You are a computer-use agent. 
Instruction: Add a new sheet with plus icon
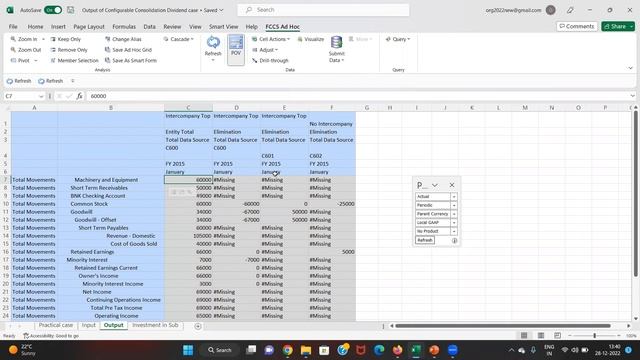(x=198, y=326)
